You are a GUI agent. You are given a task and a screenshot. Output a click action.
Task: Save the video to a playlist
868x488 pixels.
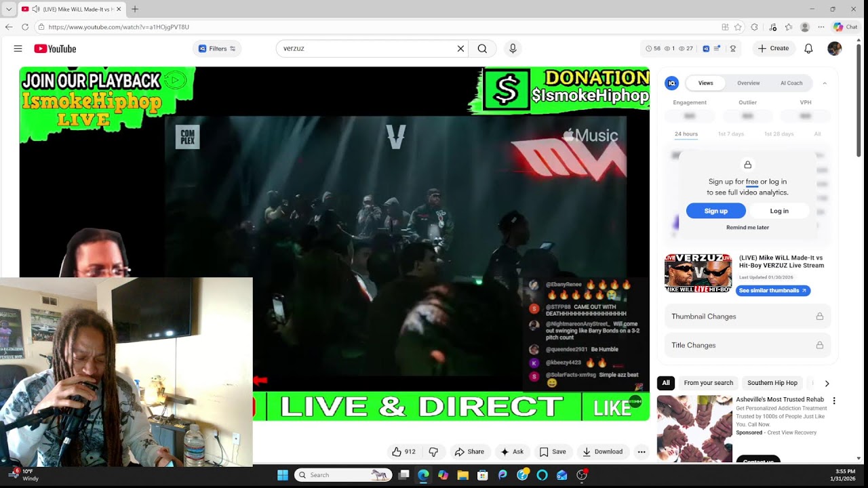click(553, 451)
